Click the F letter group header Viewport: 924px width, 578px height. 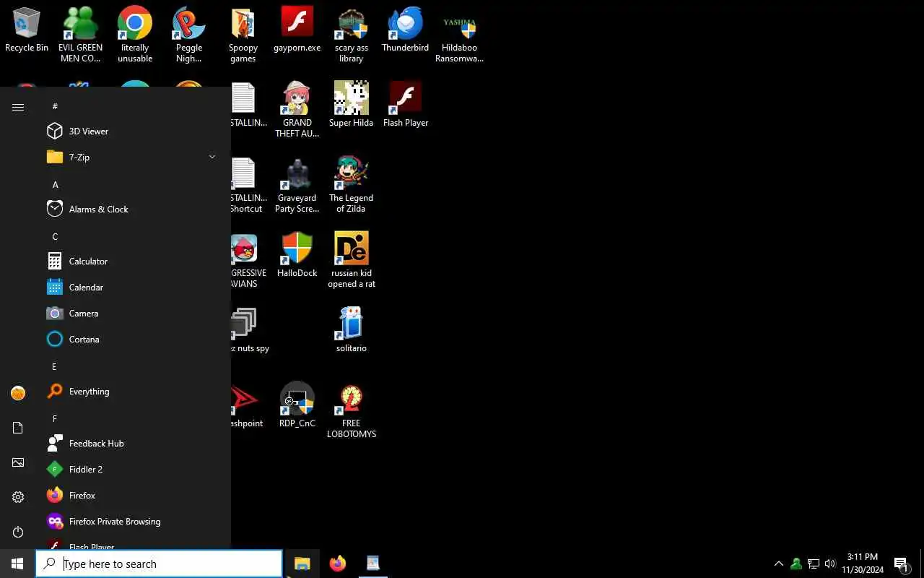(54, 418)
